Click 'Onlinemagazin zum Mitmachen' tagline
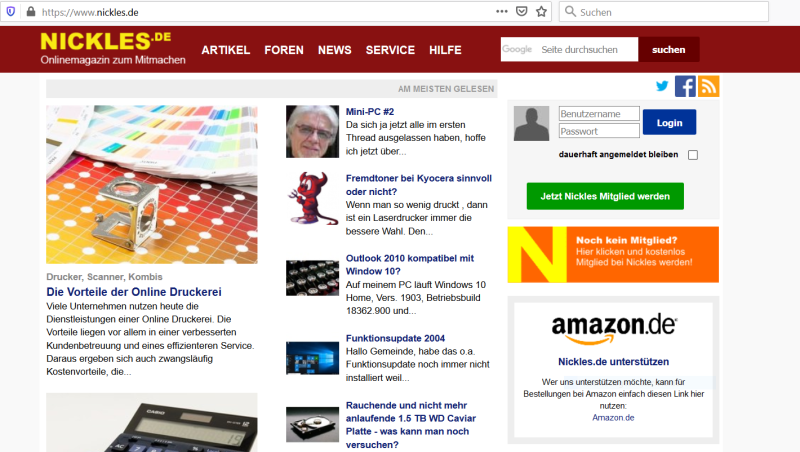The width and height of the screenshot is (800, 452). 113,60
